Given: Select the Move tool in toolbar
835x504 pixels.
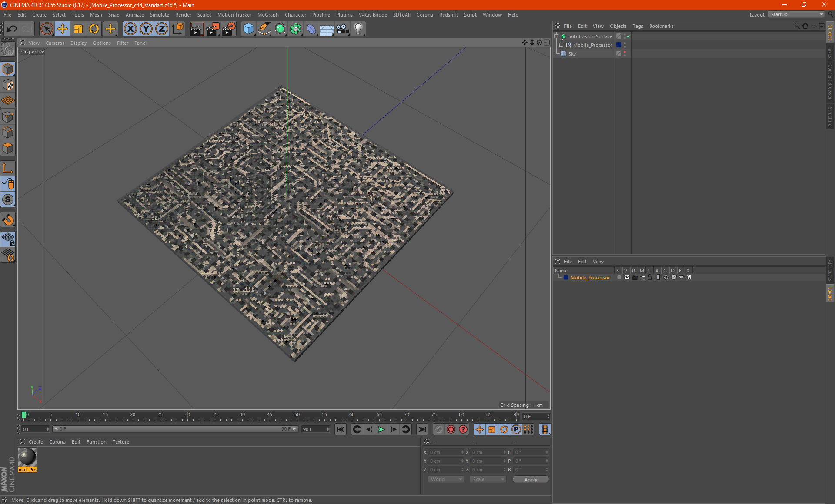Looking at the screenshot, I should (63, 29).
